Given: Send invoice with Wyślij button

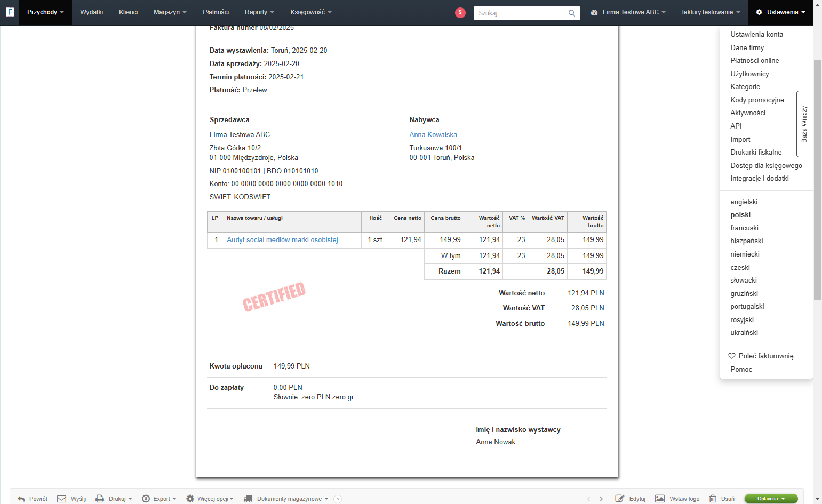Looking at the screenshot, I should pos(71,499).
